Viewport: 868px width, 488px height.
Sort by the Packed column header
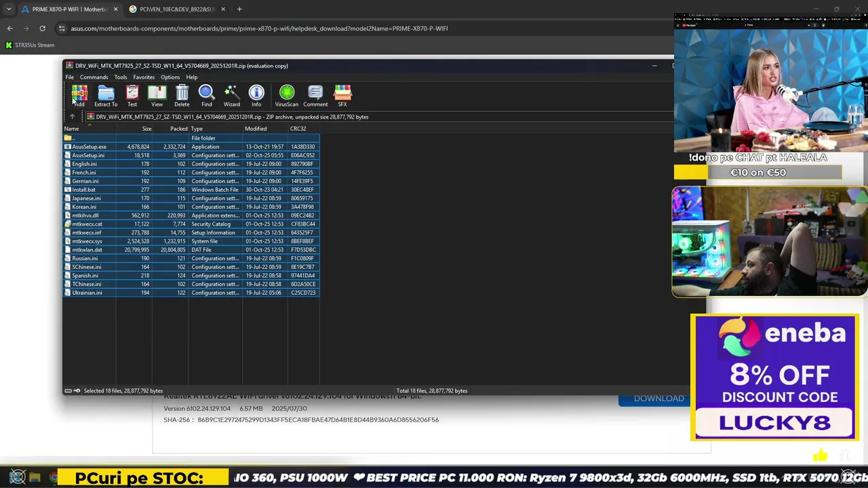(x=170, y=129)
